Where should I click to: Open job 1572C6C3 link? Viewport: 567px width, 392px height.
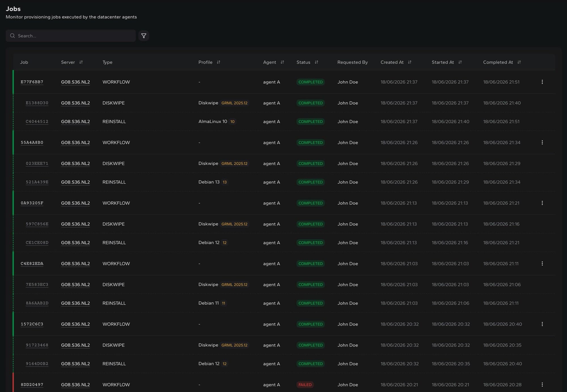click(x=32, y=324)
